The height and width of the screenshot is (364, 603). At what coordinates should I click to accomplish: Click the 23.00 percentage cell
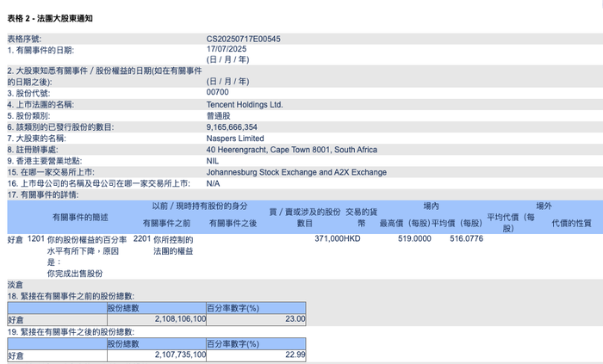pyautogui.click(x=295, y=319)
